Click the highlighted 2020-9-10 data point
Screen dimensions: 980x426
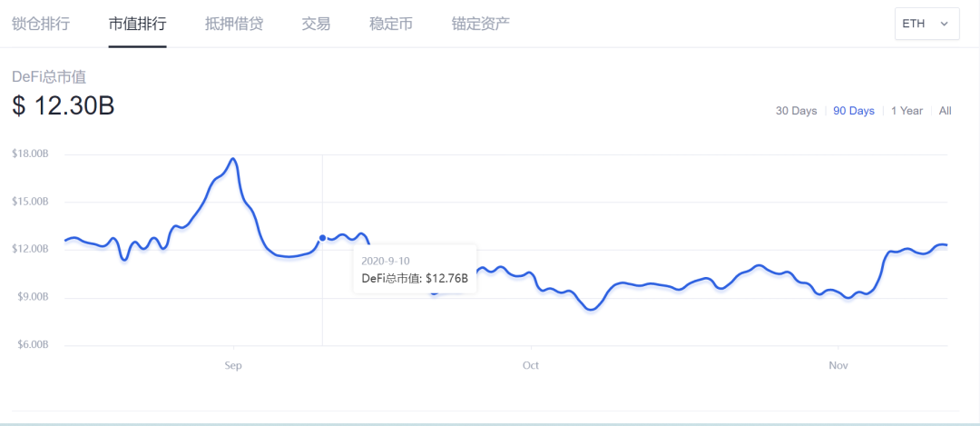pyautogui.click(x=322, y=238)
